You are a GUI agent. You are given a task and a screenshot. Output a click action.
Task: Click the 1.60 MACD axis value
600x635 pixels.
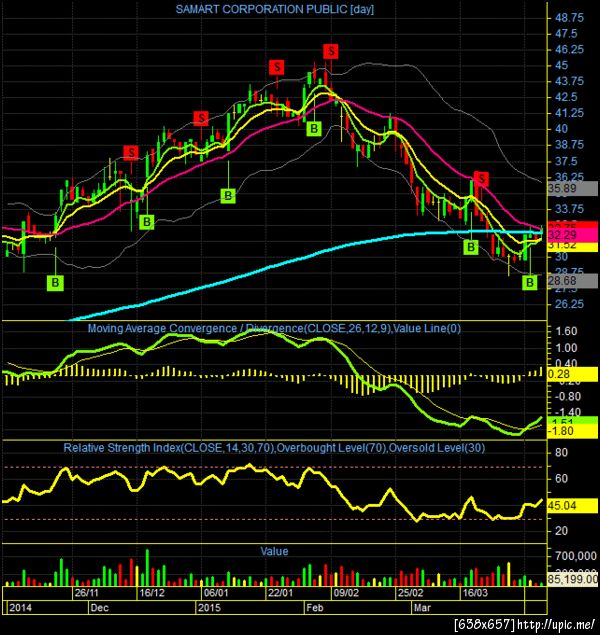tap(566, 331)
